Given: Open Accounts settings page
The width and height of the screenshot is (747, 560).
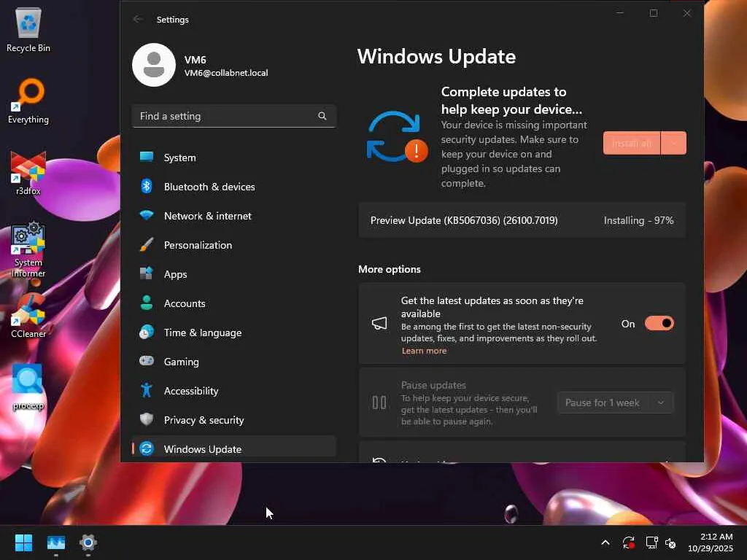Looking at the screenshot, I should pos(234,303).
